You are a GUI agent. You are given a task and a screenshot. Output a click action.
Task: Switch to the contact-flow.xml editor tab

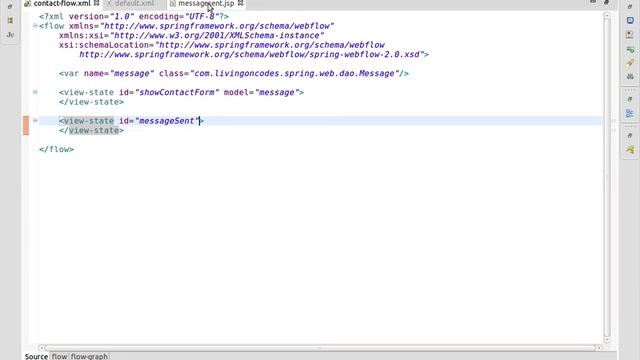pos(62,3)
